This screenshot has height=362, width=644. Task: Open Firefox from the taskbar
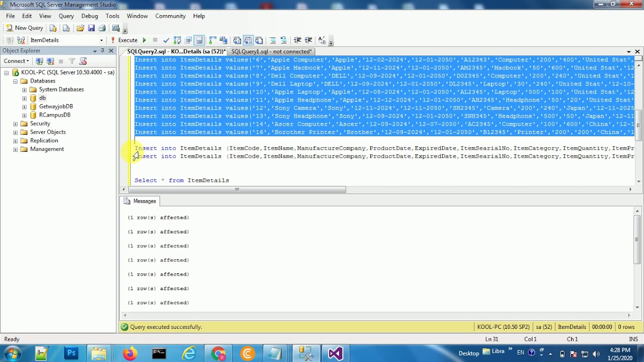[130, 353]
